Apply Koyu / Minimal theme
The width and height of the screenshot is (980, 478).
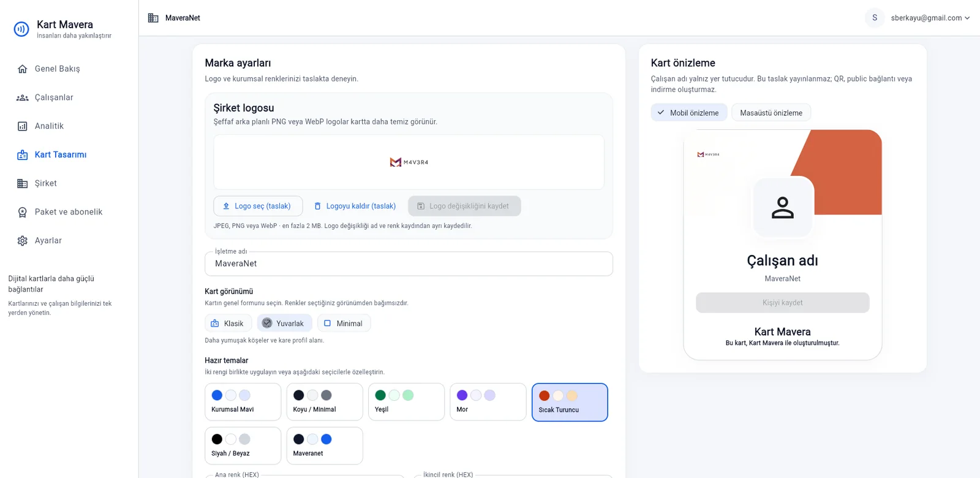point(325,402)
